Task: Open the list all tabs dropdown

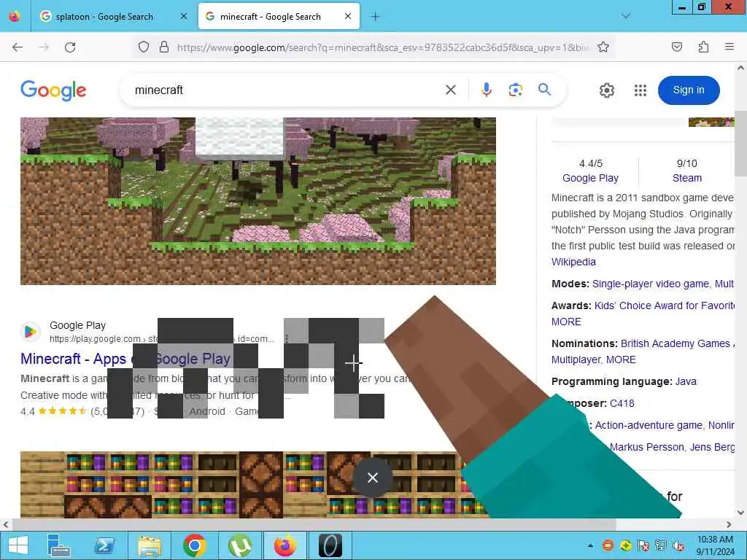Action: click(x=626, y=17)
